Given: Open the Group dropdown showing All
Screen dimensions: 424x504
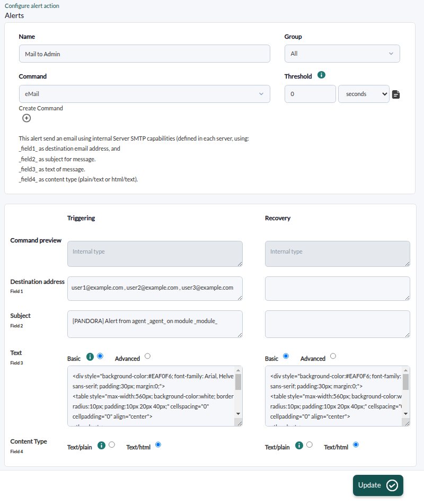Looking at the screenshot, I should coord(342,54).
